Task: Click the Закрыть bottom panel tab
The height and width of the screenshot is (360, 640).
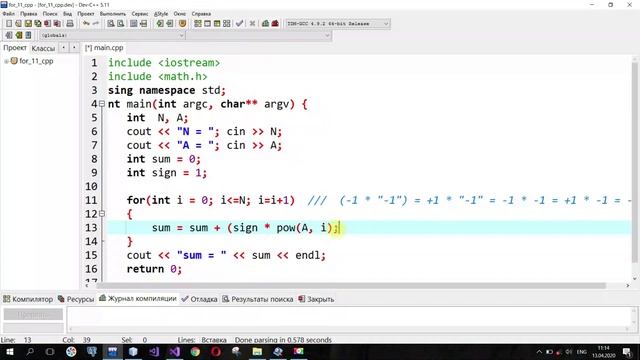Action: click(x=316, y=299)
